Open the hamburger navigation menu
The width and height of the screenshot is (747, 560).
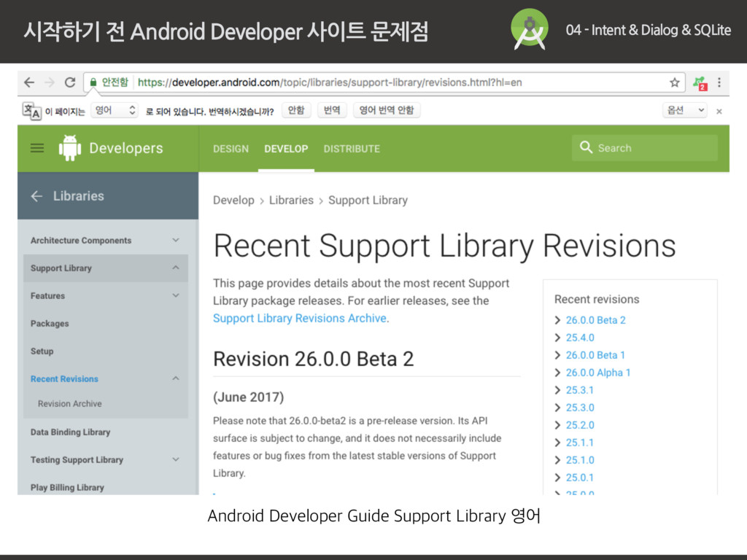point(37,148)
